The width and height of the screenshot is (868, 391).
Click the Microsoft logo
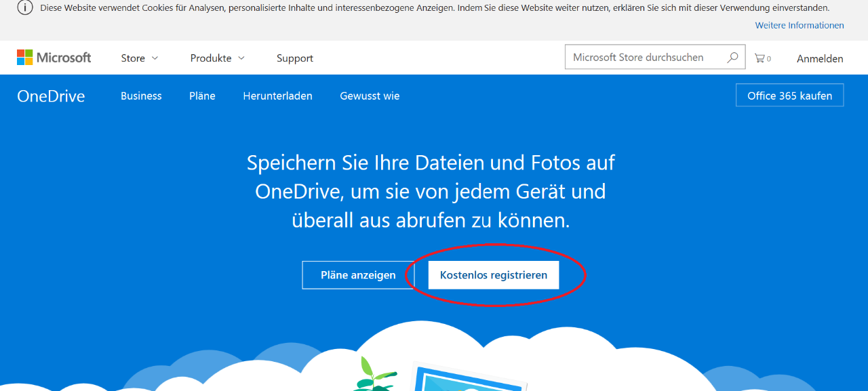pos(54,58)
